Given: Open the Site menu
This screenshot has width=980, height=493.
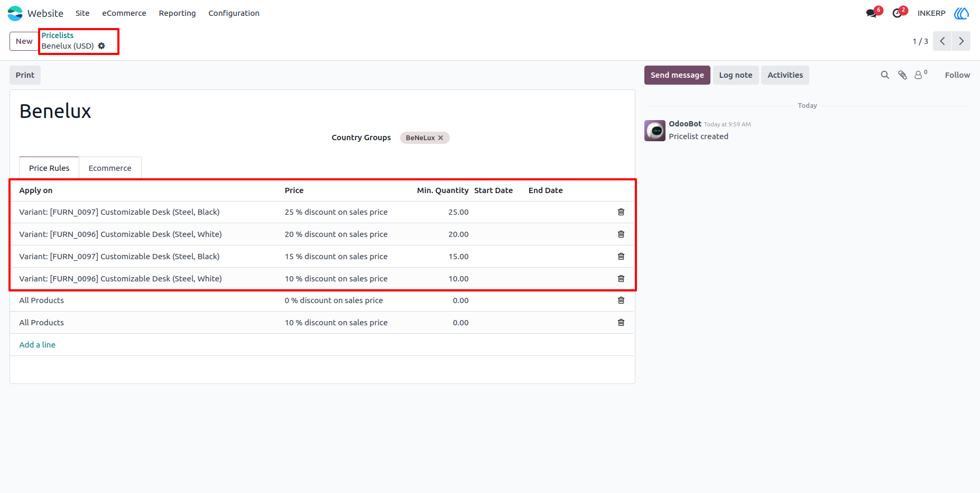Looking at the screenshot, I should click(x=82, y=13).
